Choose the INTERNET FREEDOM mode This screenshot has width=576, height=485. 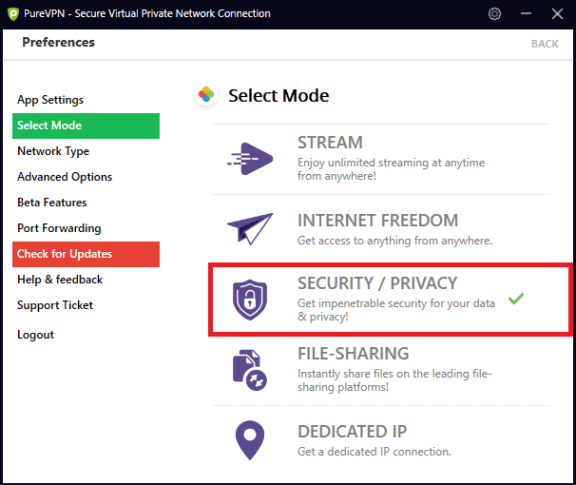pyautogui.click(x=381, y=229)
